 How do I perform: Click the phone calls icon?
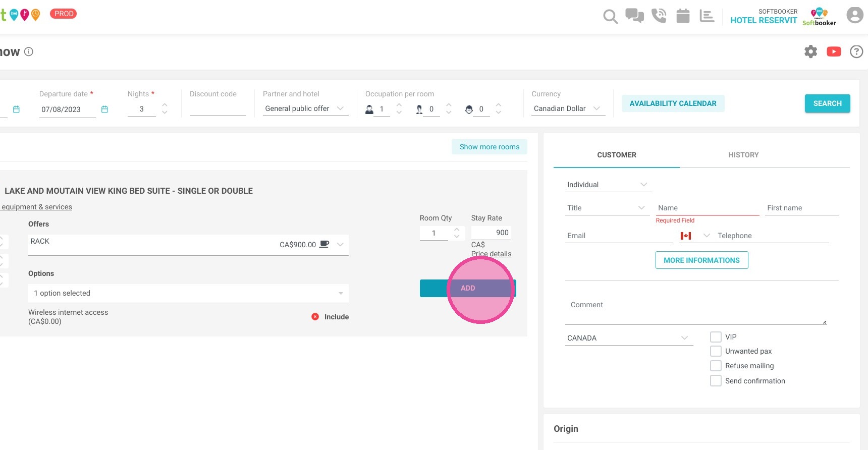(x=659, y=16)
